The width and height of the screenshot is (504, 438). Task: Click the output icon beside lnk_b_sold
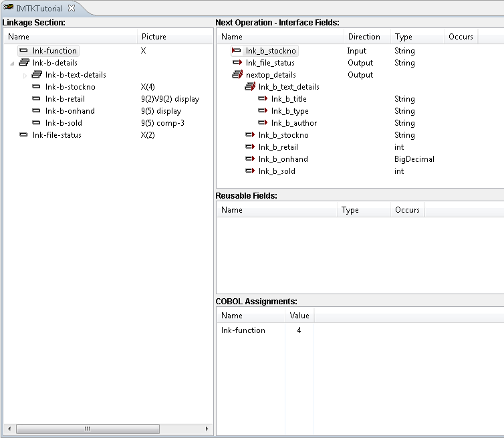point(250,171)
